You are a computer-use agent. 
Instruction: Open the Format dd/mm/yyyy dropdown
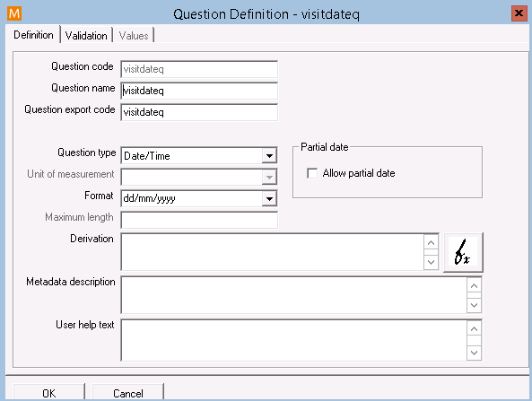(x=269, y=199)
